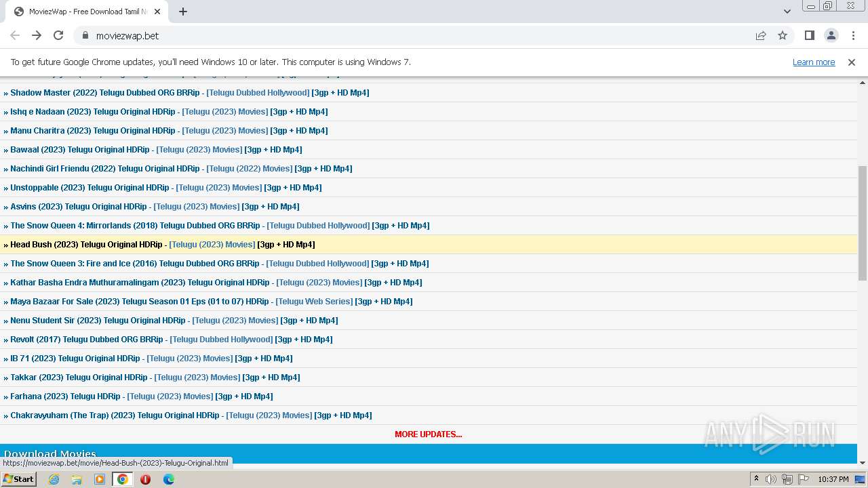Open Kathar Basha Endra Muthuramalingam (2023) link
This screenshot has height=488, width=868.
(x=140, y=283)
